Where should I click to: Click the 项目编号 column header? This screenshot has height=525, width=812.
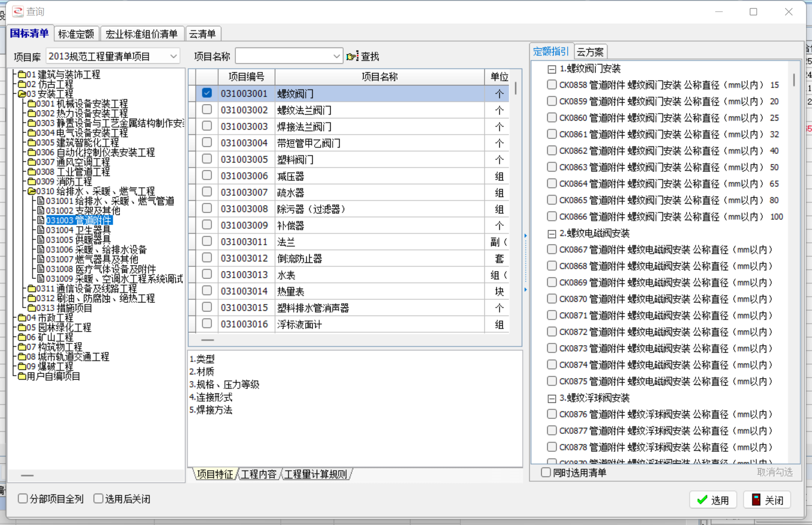pyautogui.click(x=246, y=77)
